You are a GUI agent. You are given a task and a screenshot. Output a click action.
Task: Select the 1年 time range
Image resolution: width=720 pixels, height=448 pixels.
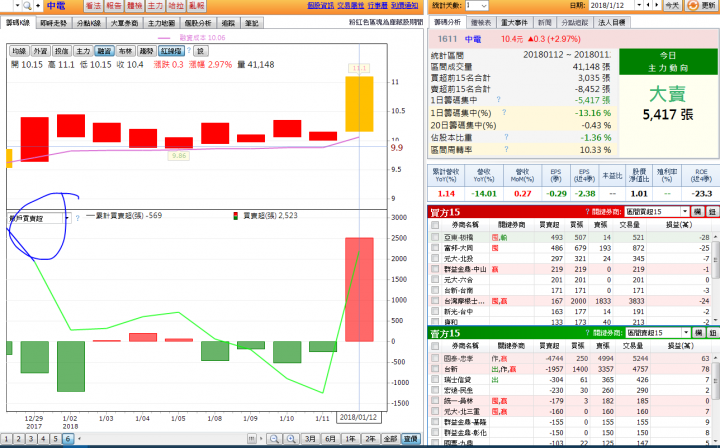point(350,439)
